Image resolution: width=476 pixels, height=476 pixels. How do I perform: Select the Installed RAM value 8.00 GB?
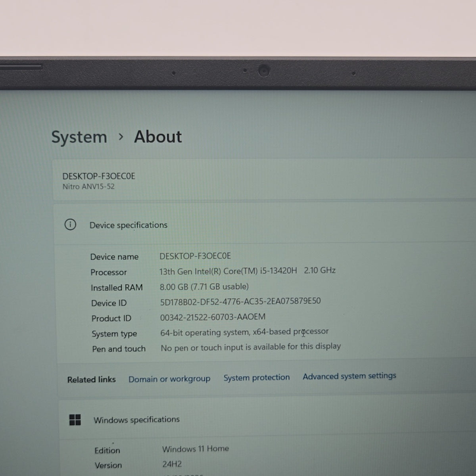[204, 286]
